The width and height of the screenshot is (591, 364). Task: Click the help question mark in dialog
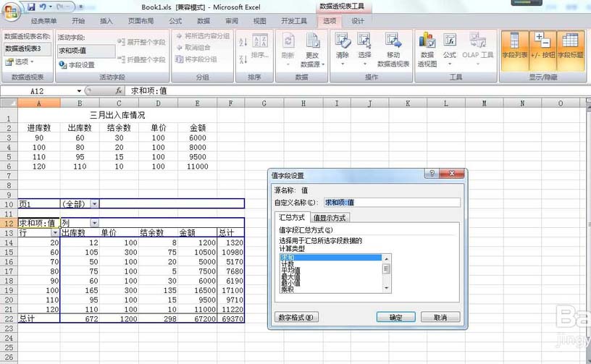(x=432, y=173)
